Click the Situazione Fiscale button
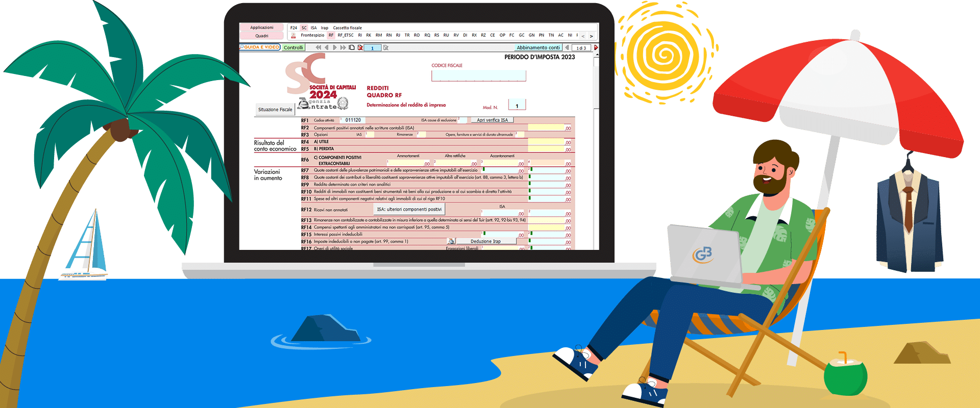980x408 pixels. pos(275,109)
